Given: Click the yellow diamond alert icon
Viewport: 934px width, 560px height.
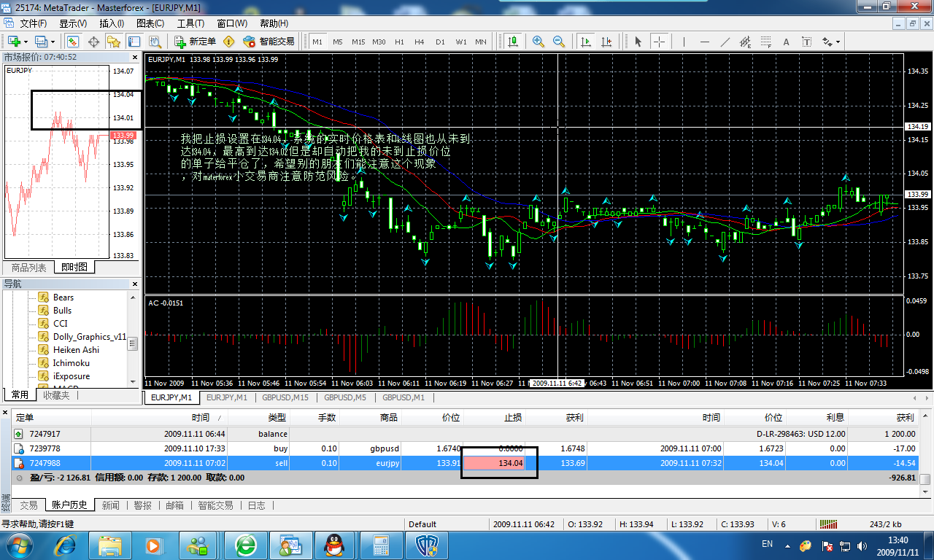Looking at the screenshot, I should point(229,42).
